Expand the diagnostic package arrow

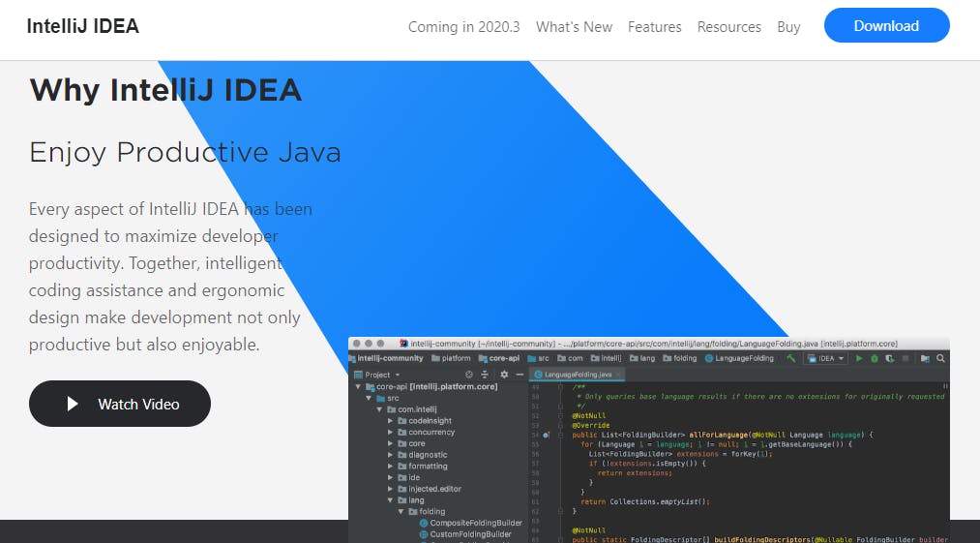(x=390, y=455)
